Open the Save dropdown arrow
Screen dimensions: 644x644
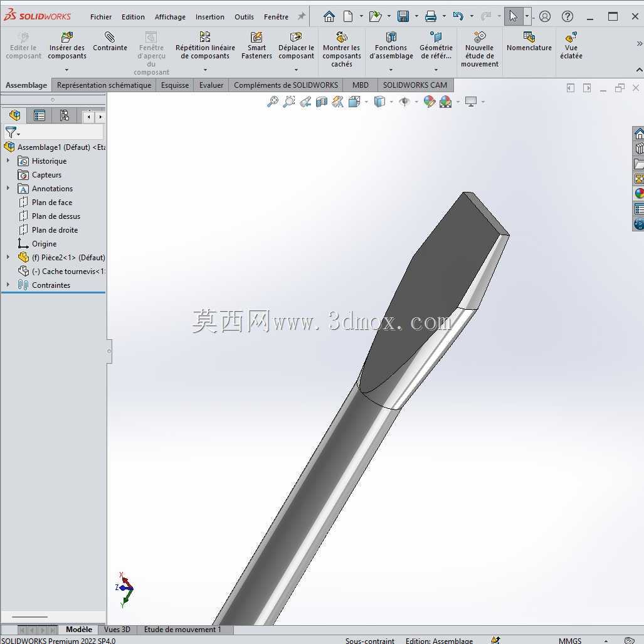pos(416,16)
